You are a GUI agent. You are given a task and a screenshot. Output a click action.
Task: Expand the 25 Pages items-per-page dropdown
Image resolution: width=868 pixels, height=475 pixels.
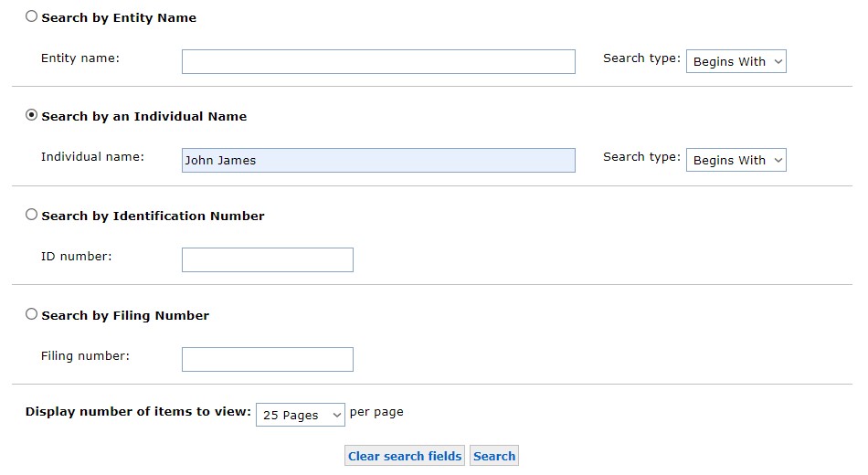301,415
